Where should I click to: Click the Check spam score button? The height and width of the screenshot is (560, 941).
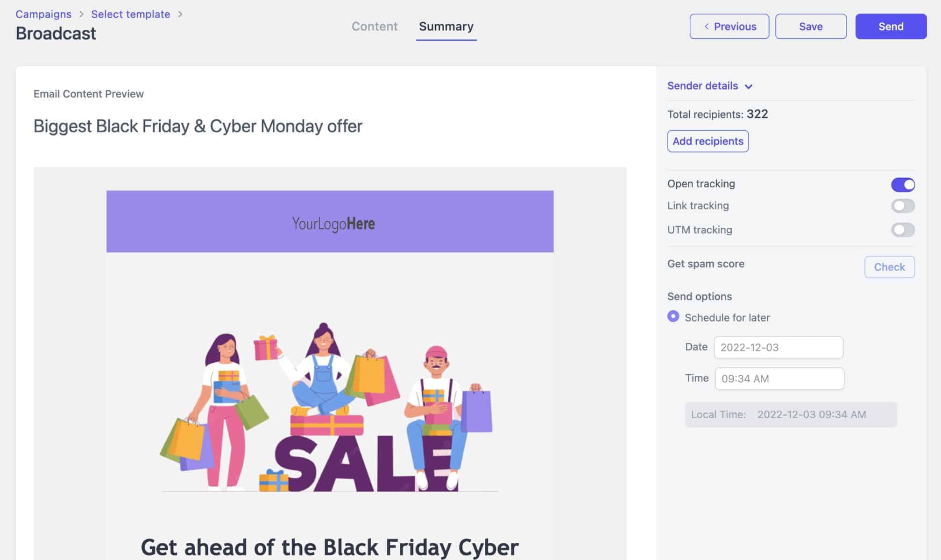pos(889,266)
